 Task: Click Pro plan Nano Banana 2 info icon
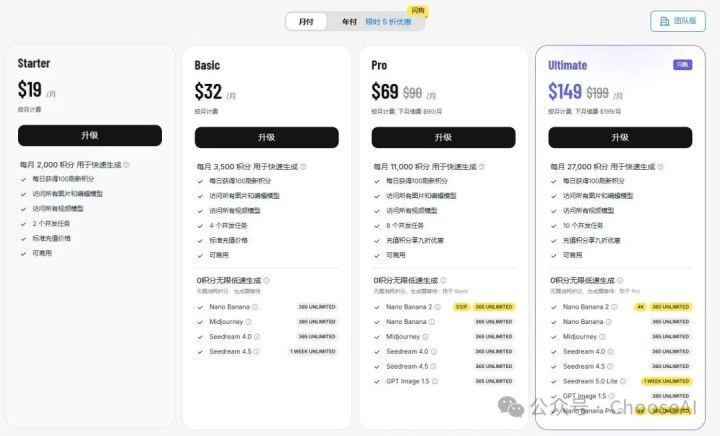click(438, 307)
